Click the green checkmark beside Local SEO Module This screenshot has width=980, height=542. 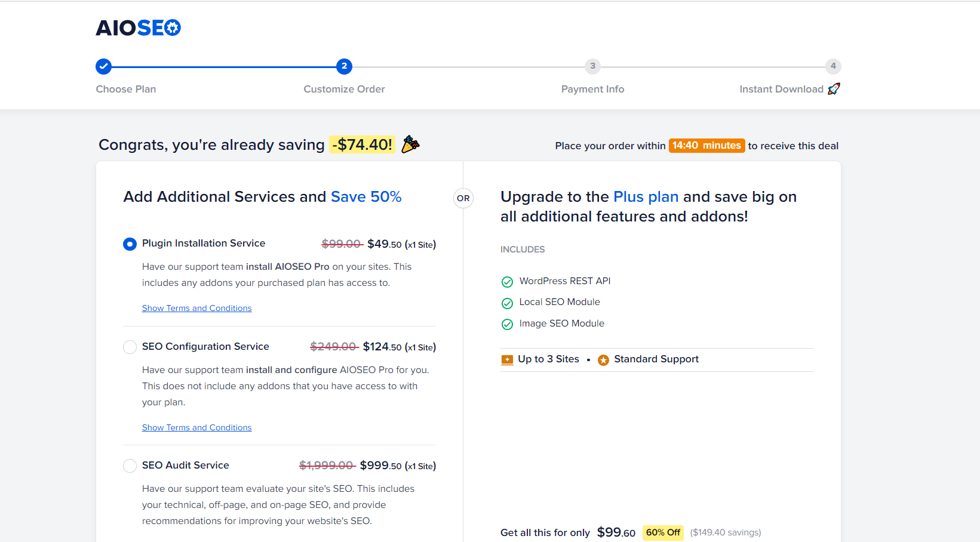507,303
